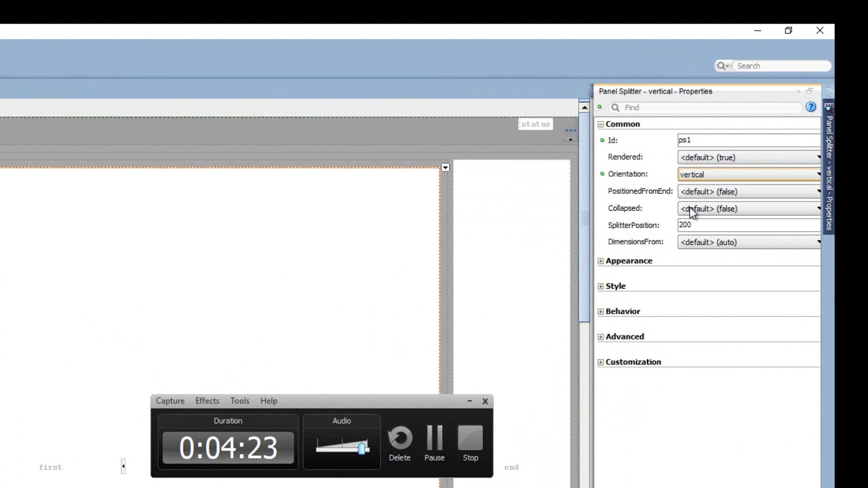This screenshot has height=488, width=868.
Task: Open the recorder Capture menu
Action: (x=170, y=401)
